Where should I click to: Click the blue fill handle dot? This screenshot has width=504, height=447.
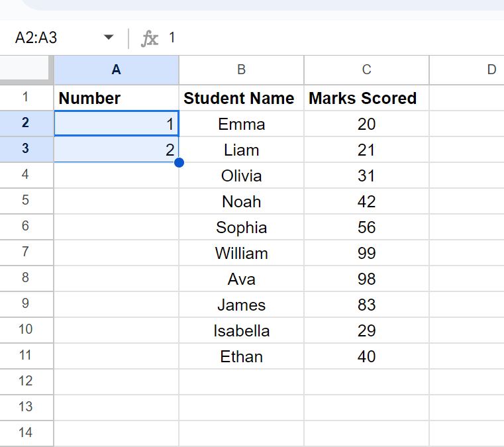pos(178,162)
